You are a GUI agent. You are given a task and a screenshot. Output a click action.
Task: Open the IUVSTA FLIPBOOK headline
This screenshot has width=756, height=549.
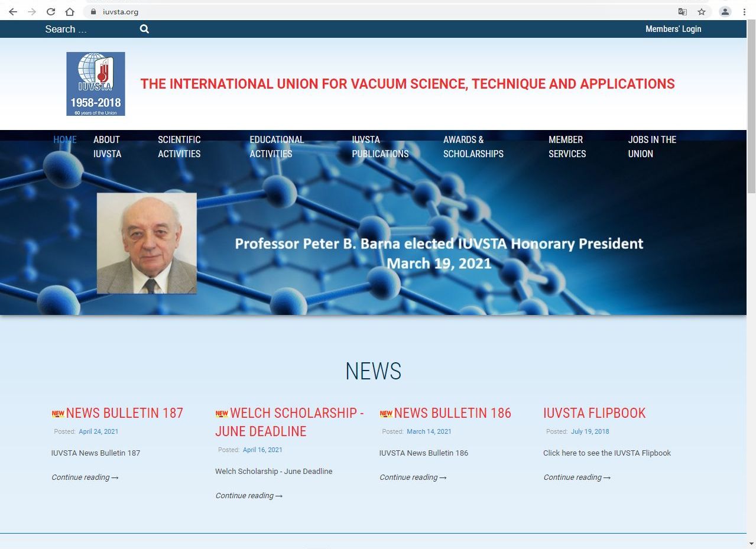click(x=594, y=413)
